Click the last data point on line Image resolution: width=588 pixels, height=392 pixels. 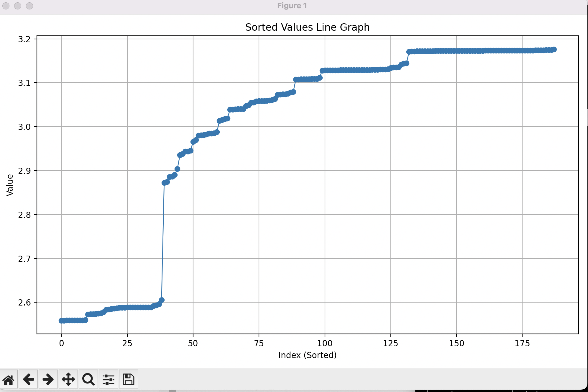554,49
